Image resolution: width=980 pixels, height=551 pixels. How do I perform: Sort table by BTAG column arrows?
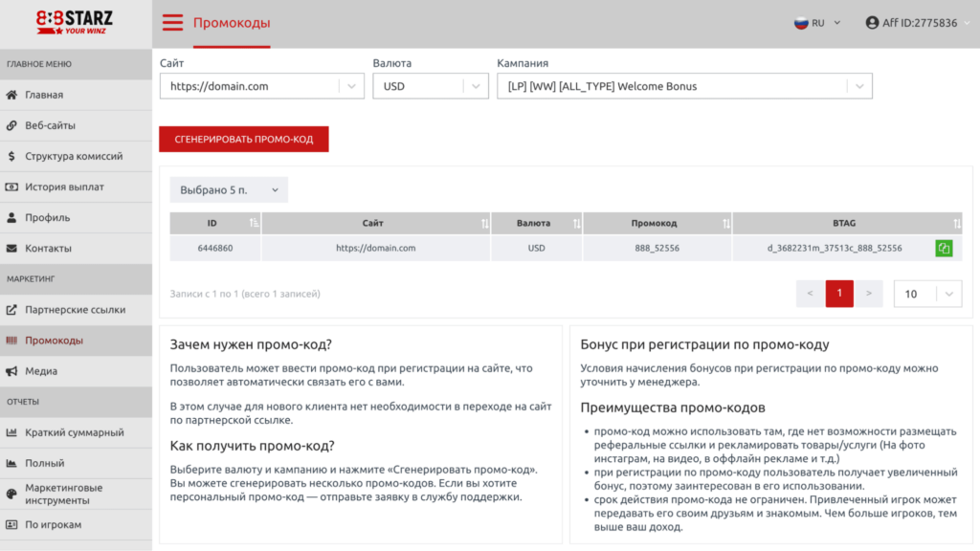coord(957,223)
